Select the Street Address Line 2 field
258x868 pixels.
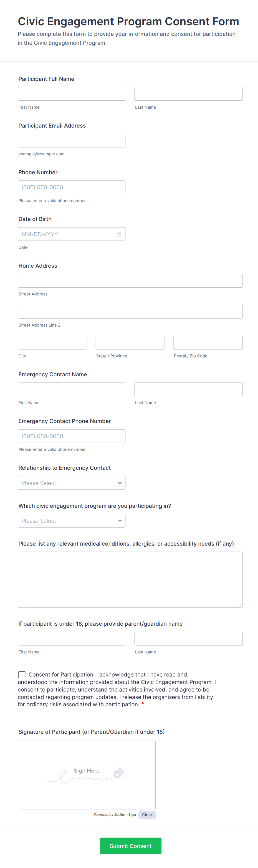[130, 312]
